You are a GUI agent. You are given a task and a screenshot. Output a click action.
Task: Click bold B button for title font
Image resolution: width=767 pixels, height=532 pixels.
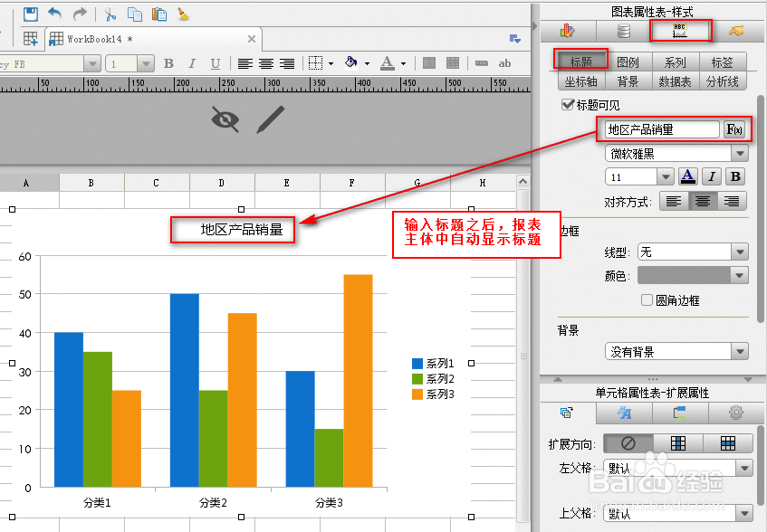(x=734, y=176)
